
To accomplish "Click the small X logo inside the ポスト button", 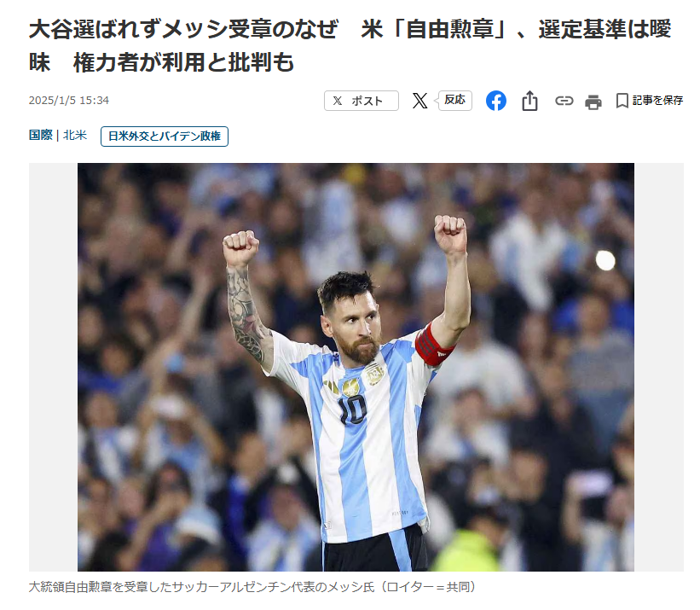I will (x=338, y=101).
